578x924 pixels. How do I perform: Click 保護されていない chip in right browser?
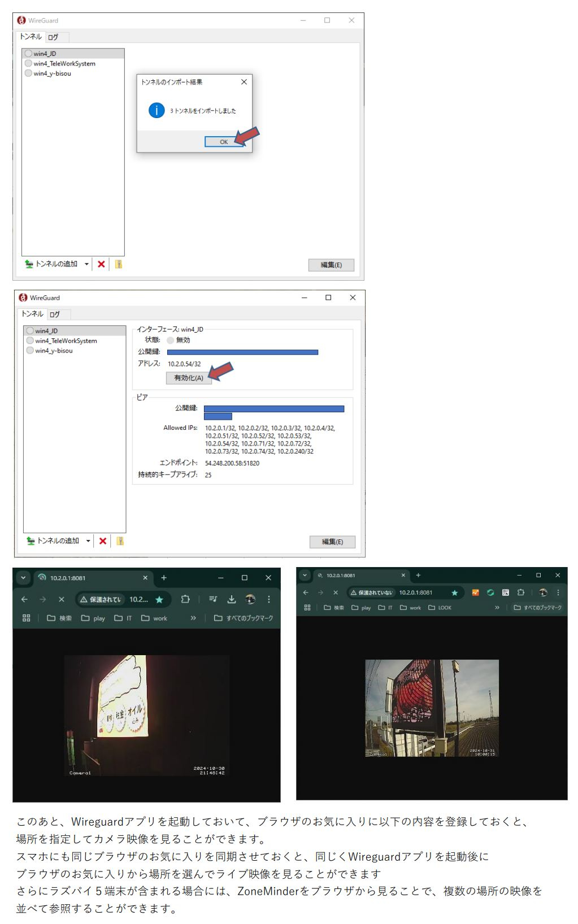point(371,592)
